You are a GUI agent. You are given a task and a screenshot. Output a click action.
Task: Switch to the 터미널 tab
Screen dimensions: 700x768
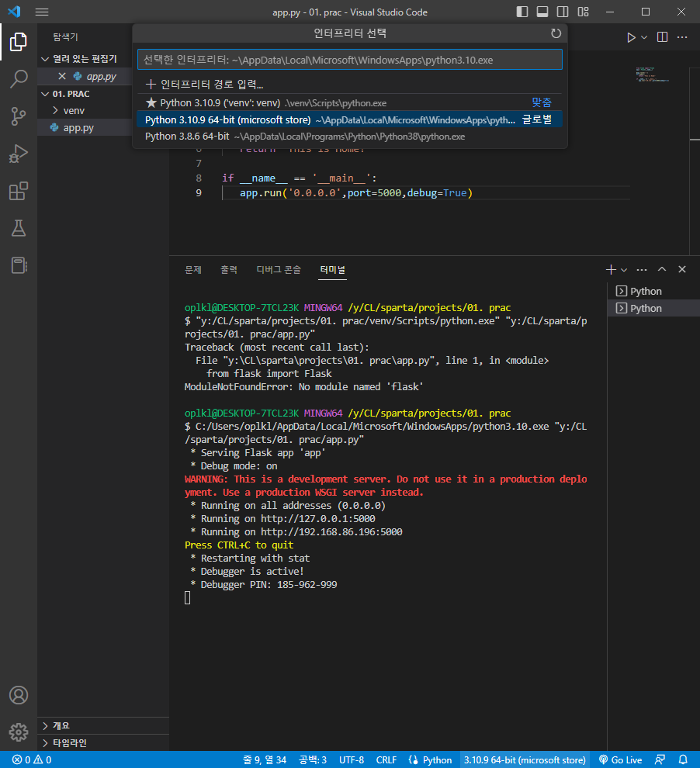332,269
